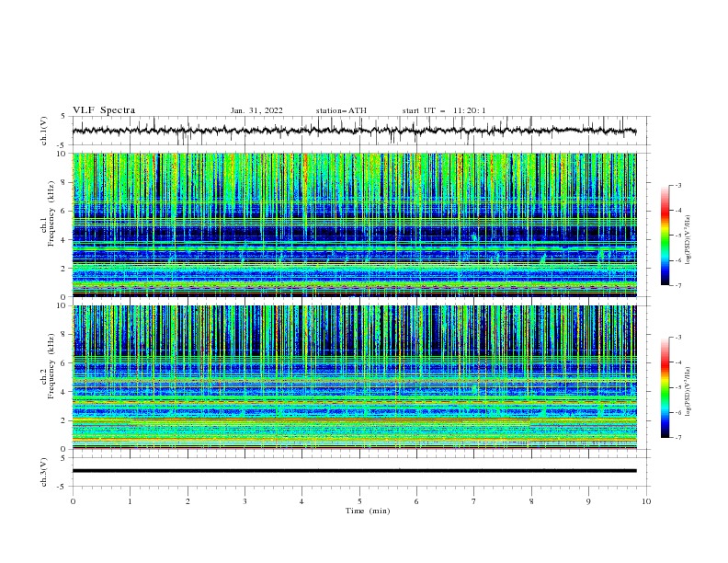
Task: Click time axis tick label "5"
Action: pyautogui.click(x=359, y=501)
